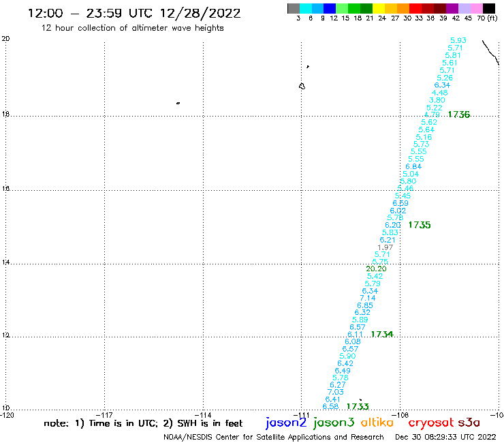Click the wave reading 6.02
Screen dimensions: 504x443
pos(398,211)
